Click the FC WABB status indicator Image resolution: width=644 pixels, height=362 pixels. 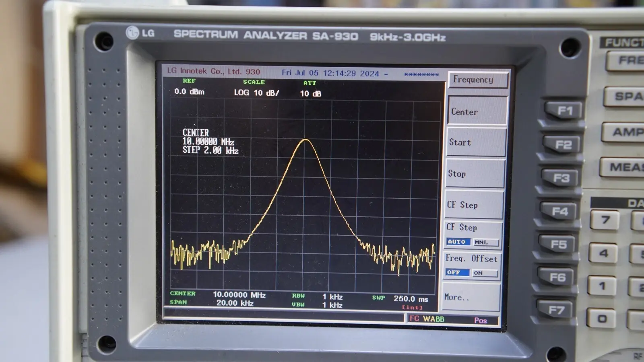[x=427, y=319]
